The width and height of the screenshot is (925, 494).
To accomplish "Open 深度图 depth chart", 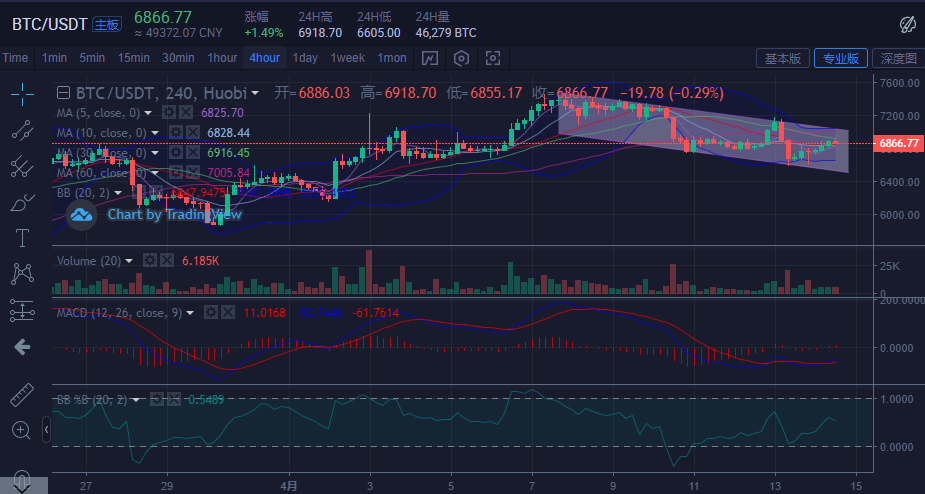I will [898, 58].
